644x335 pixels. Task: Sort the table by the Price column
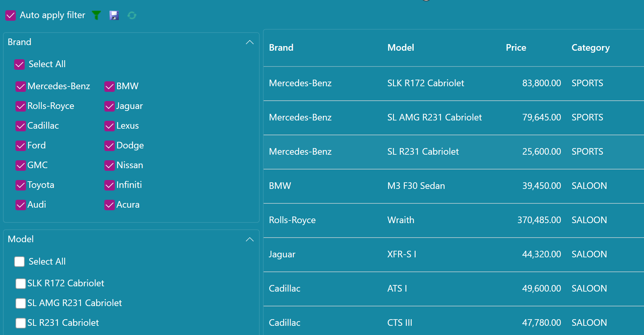click(x=516, y=47)
